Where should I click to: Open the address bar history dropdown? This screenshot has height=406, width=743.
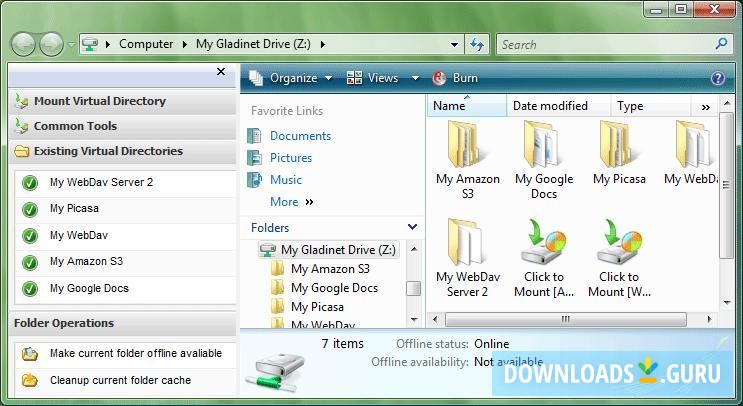point(454,45)
